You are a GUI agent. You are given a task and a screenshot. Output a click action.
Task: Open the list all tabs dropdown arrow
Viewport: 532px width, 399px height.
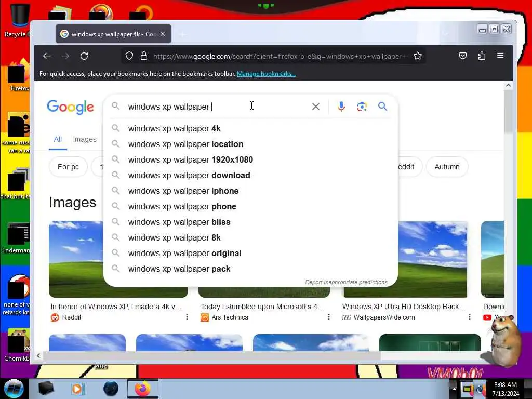click(445, 34)
